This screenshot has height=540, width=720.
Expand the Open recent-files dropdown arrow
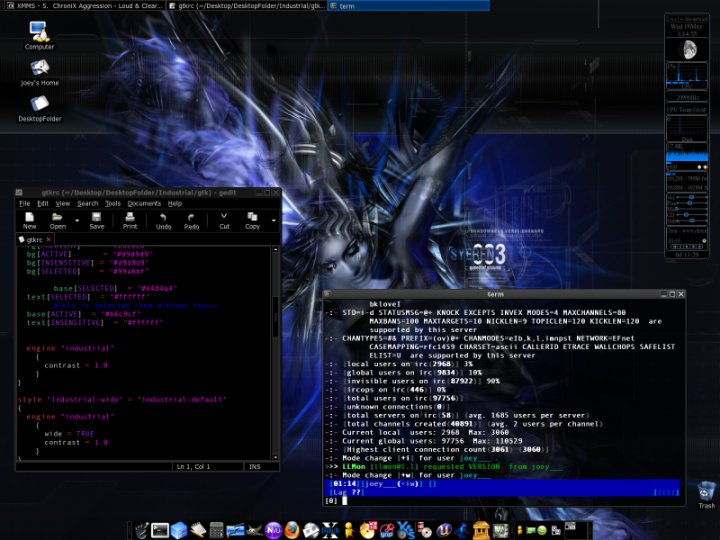pos(77,221)
